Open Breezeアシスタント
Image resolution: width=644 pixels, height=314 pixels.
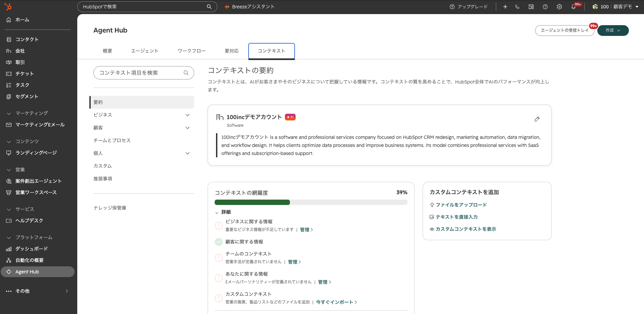250,7
